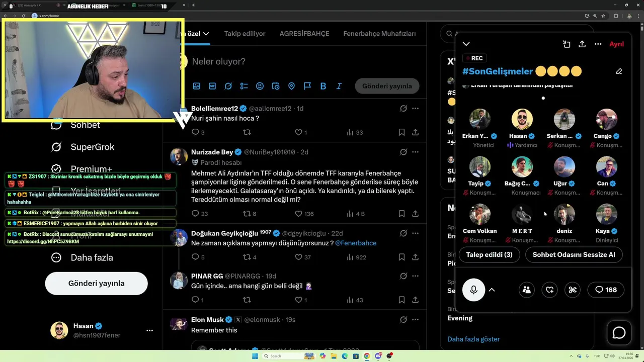Add a poll to the new post
The height and width of the screenshot is (362, 644).
coord(244,86)
